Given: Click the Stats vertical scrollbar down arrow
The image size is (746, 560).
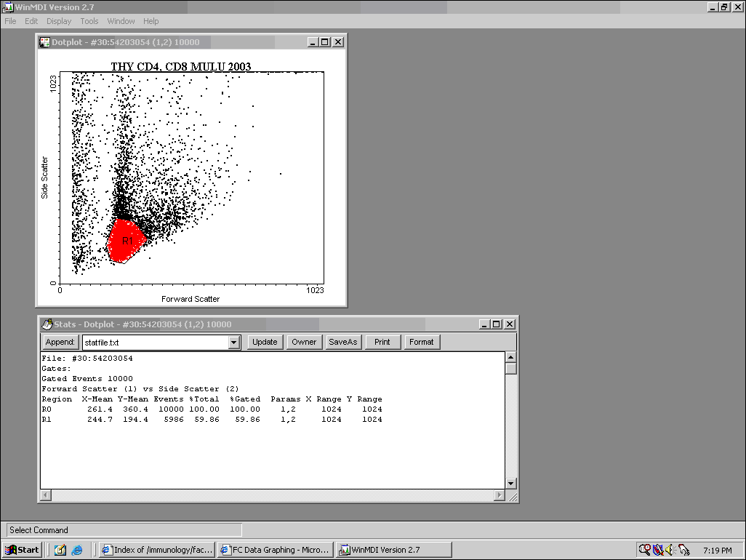Looking at the screenshot, I should tap(511, 483).
